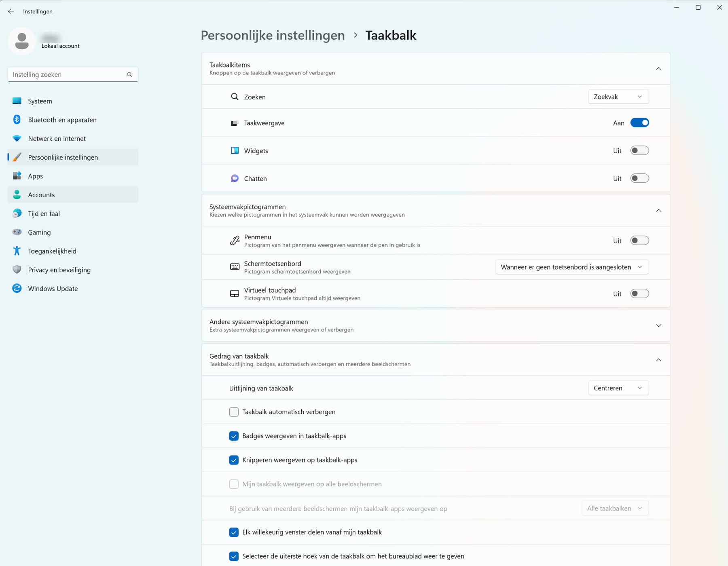Image resolution: width=728 pixels, height=566 pixels.
Task: Click the Privacy en beveiliging shield icon
Action: pyautogui.click(x=17, y=270)
